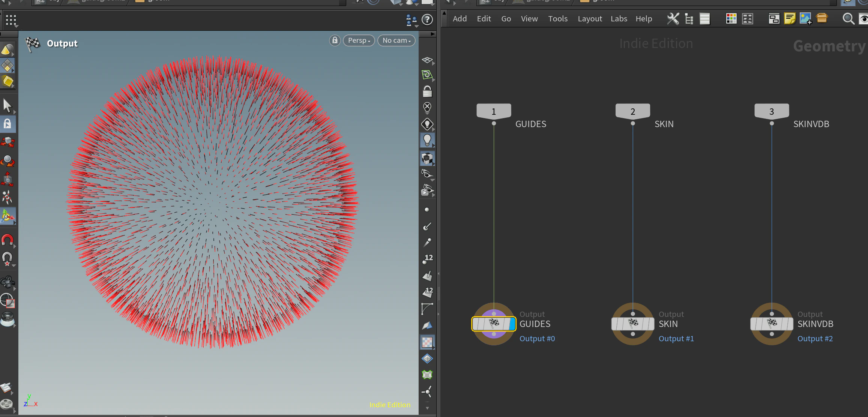The height and width of the screenshot is (417, 868).
Task: Open the Tools menu
Action: [x=558, y=19]
